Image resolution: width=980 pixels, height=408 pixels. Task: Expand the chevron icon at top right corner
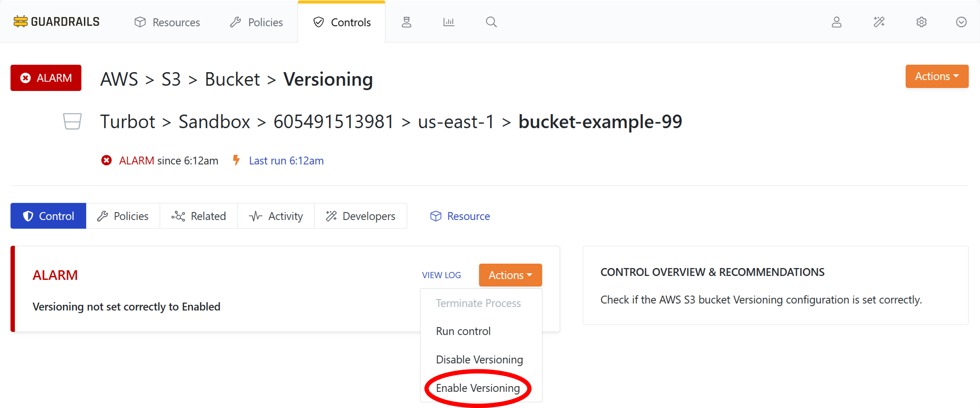pos(961,22)
